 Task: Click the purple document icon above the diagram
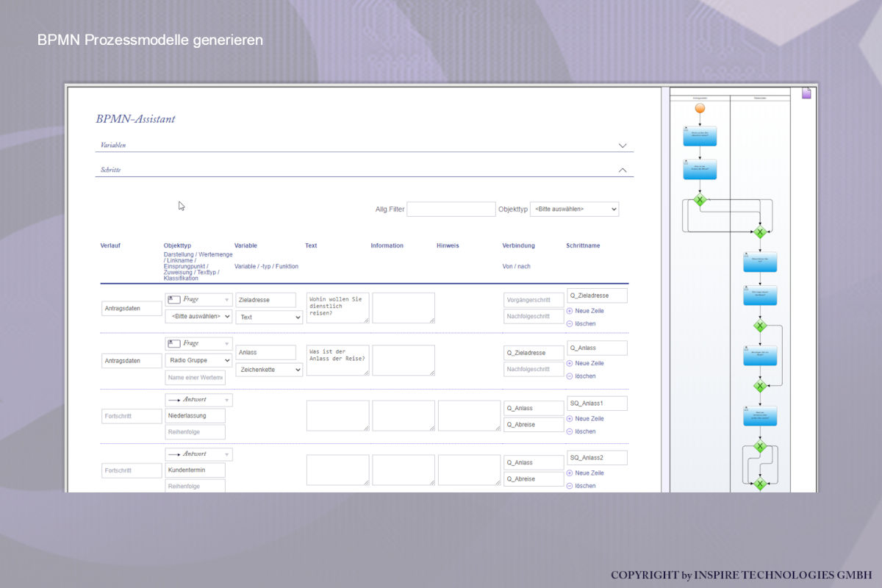pos(806,93)
